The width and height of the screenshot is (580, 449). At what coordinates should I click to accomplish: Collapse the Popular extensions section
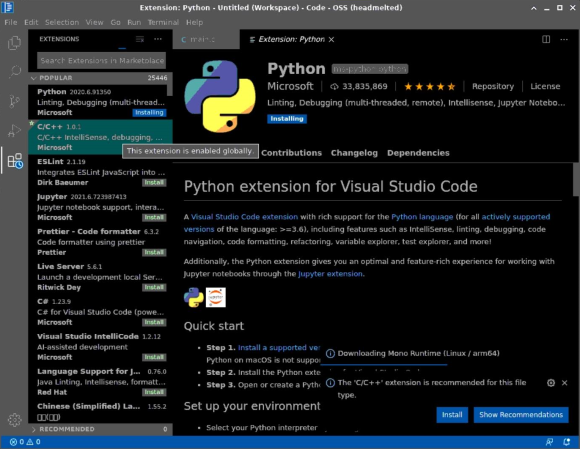[99, 78]
